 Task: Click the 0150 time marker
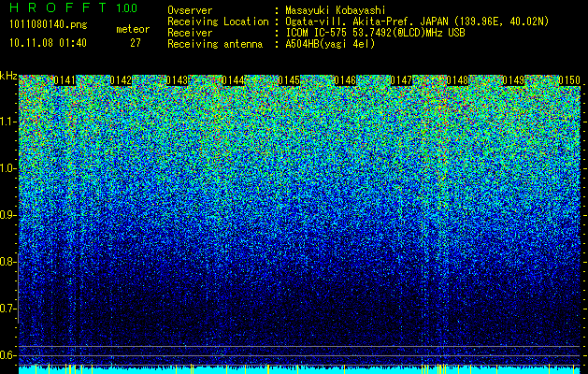tap(569, 80)
